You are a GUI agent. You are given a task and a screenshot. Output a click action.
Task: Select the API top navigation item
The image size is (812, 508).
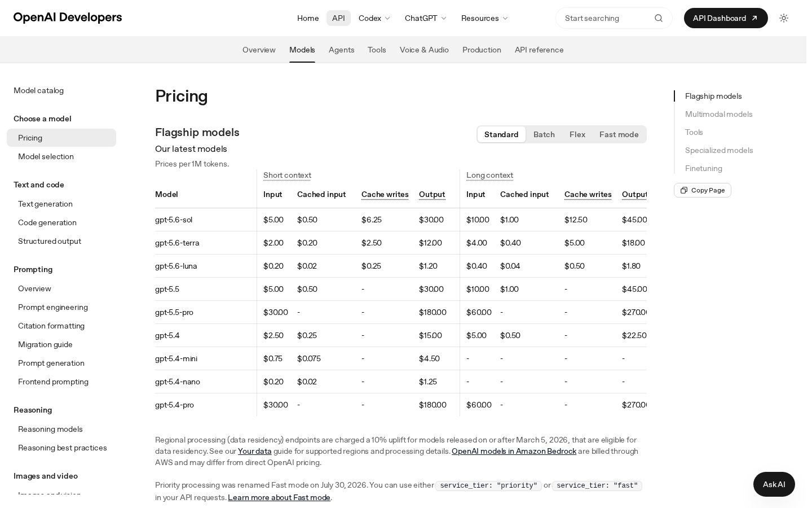pyautogui.click(x=338, y=18)
